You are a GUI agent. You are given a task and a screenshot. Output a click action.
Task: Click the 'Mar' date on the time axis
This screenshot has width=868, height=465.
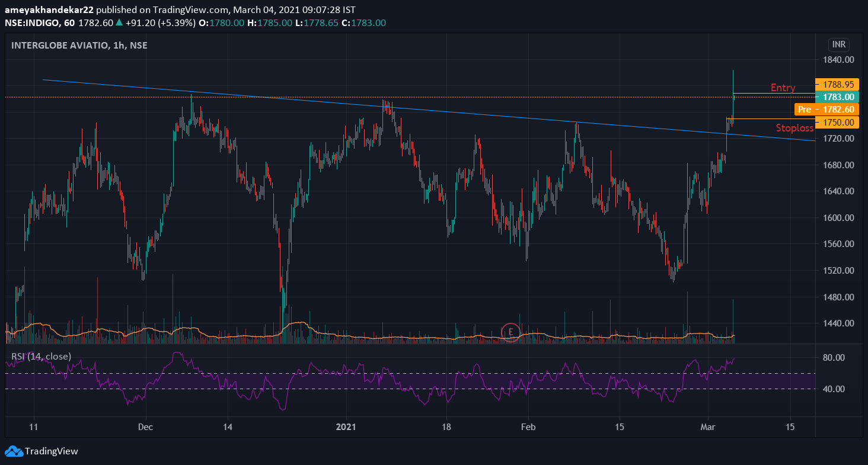tap(709, 427)
